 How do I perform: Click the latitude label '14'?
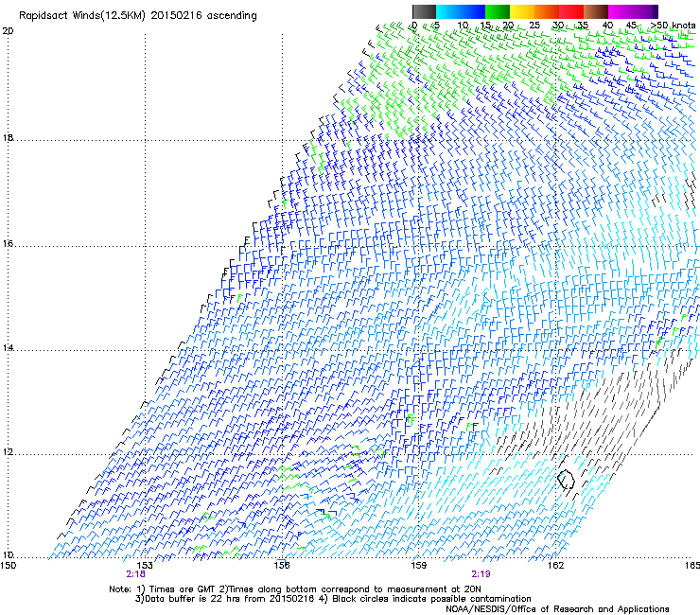pos(8,348)
